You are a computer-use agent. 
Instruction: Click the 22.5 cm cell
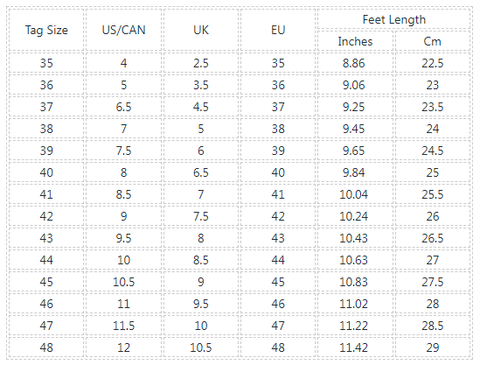433,63
